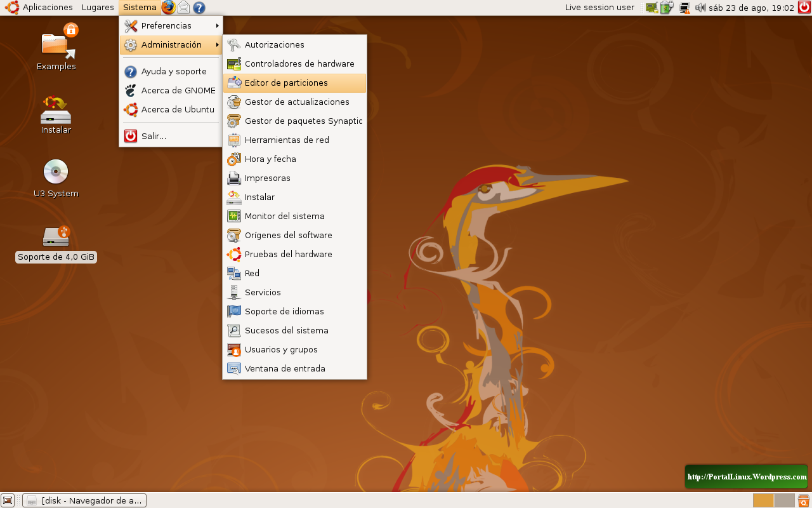Viewport: 812px width, 508px height.
Task: Click the battery status tray icon
Action: (666, 8)
